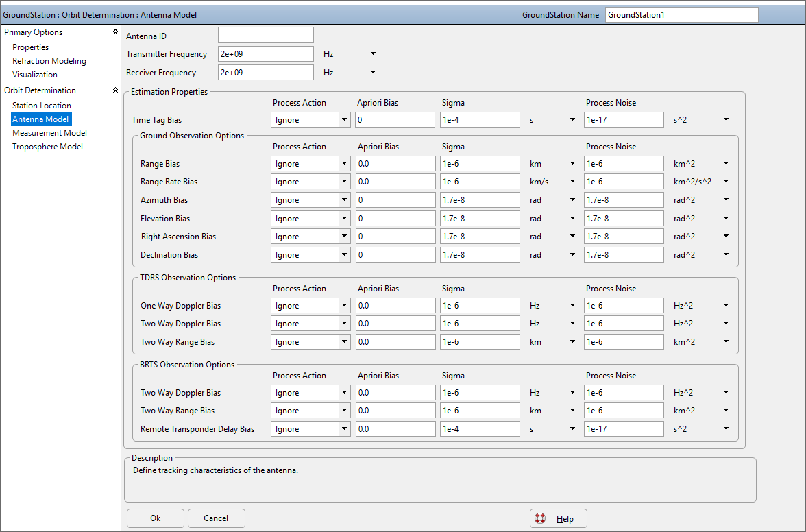This screenshot has height=532, width=806.
Task: Edit TDRS Two Way Range Bias Process Noise field
Action: pos(624,342)
